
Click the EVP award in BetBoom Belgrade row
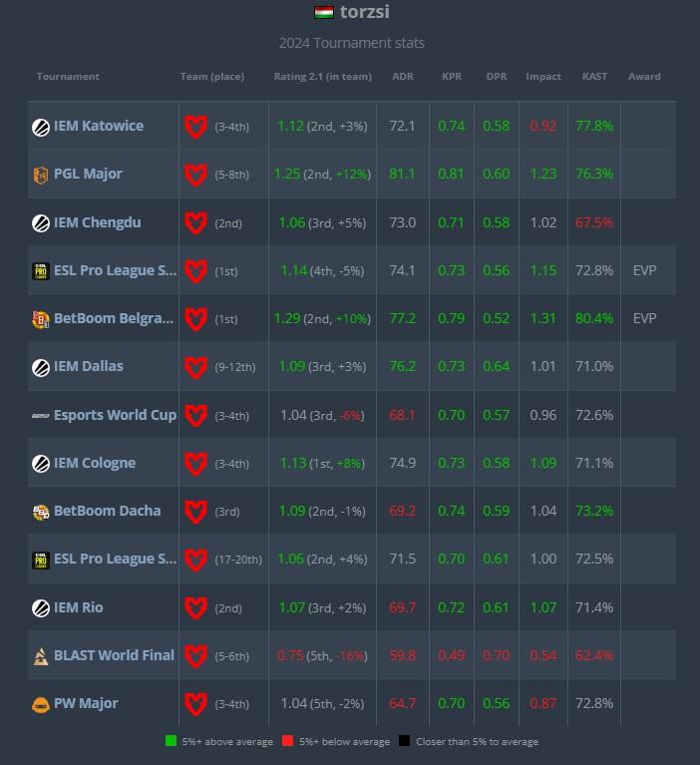644,318
